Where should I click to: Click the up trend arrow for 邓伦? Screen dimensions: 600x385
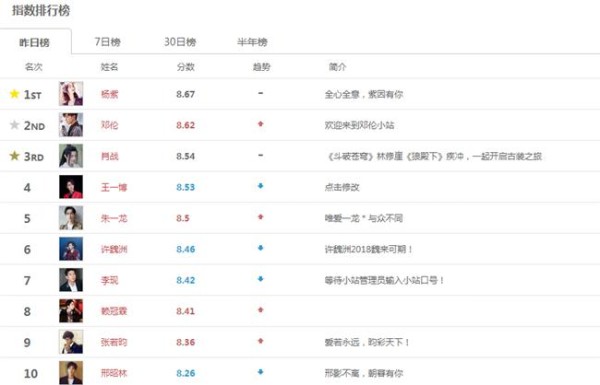coord(261,124)
